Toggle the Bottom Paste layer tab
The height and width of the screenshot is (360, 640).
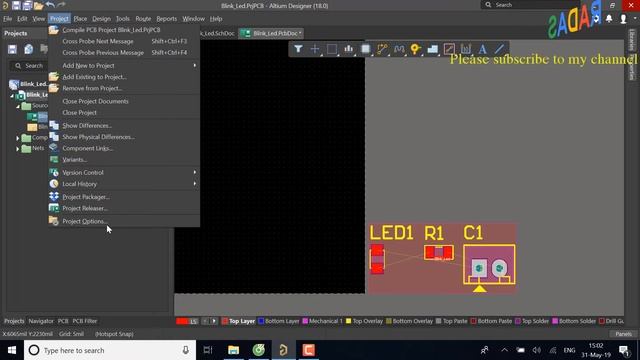point(491,321)
